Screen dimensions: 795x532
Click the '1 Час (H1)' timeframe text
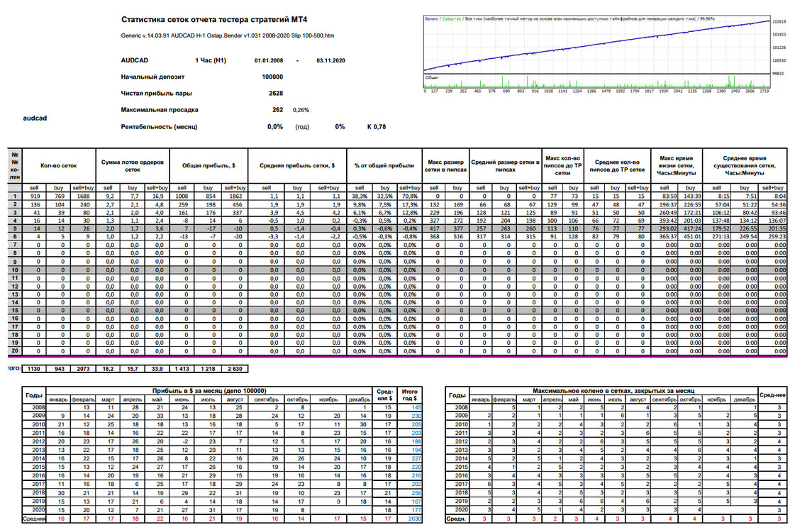211,60
